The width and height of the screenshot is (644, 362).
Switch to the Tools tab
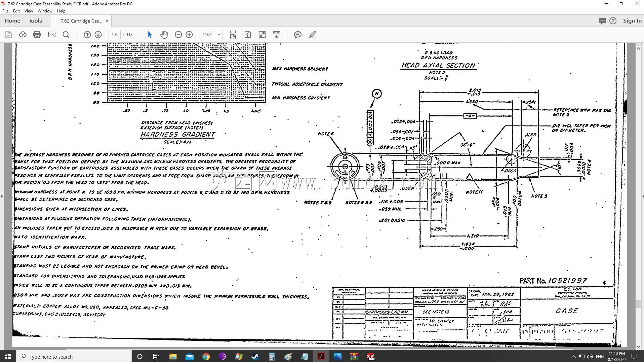click(x=35, y=21)
